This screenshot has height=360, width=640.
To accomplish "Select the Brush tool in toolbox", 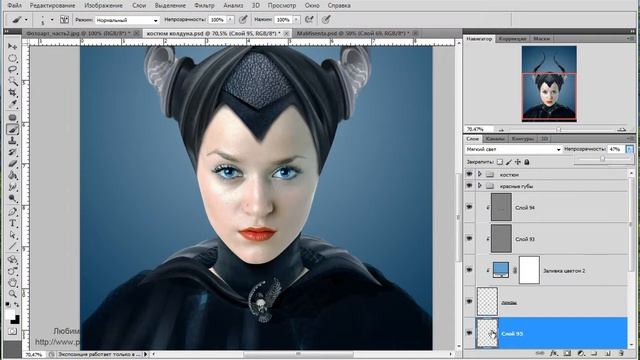I will tap(13, 129).
